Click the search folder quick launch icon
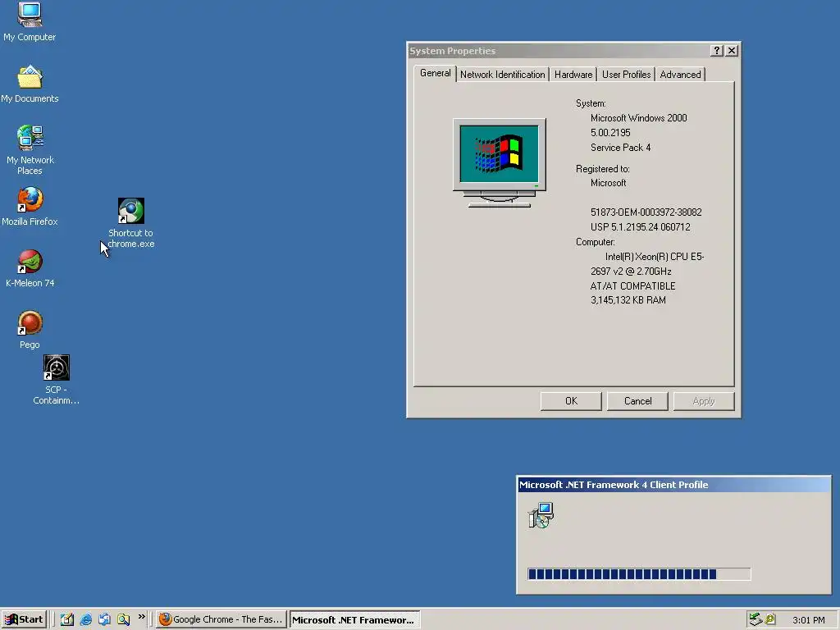 [x=123, y=619]
